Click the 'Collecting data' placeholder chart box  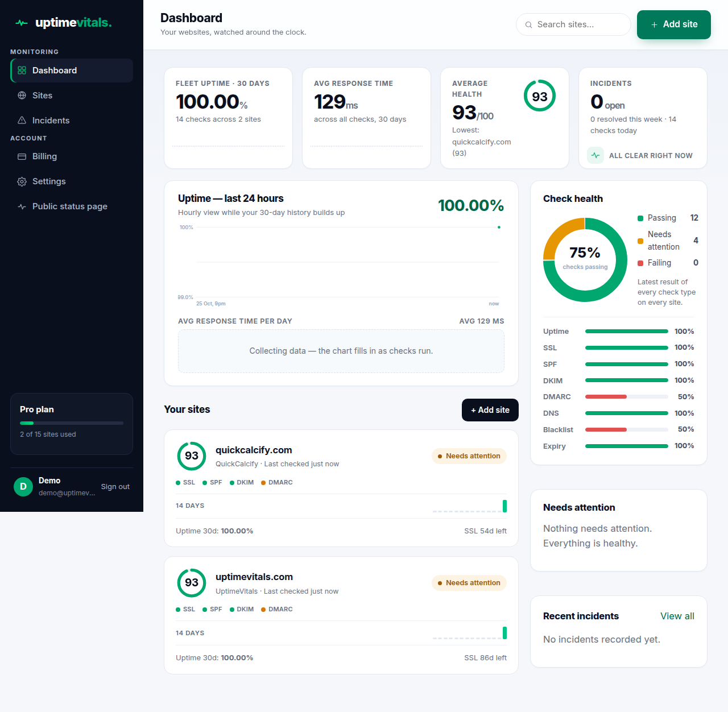341,351
